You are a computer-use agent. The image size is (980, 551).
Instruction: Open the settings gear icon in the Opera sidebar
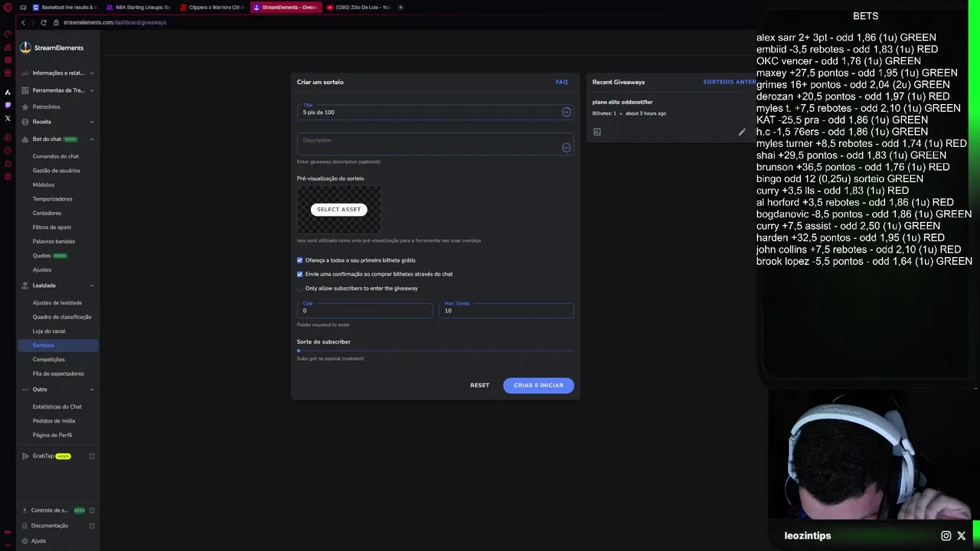point(8,177)
